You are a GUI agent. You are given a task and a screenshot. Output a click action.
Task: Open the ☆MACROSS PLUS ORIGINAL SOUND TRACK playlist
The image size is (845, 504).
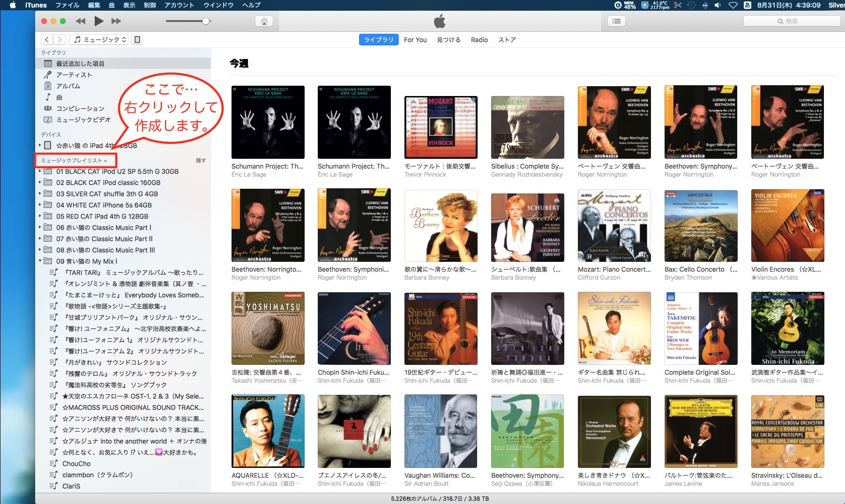(123, 408)
